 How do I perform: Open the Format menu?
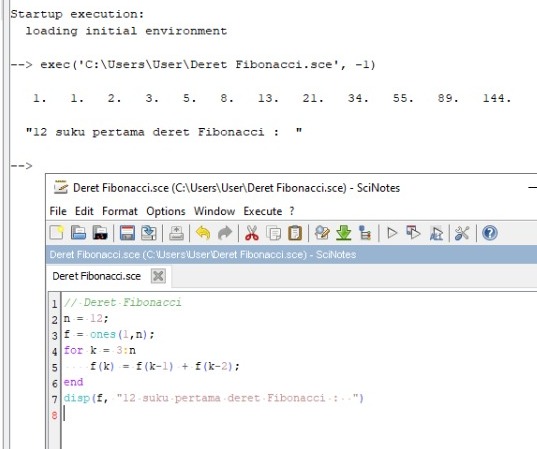[120, 211]
